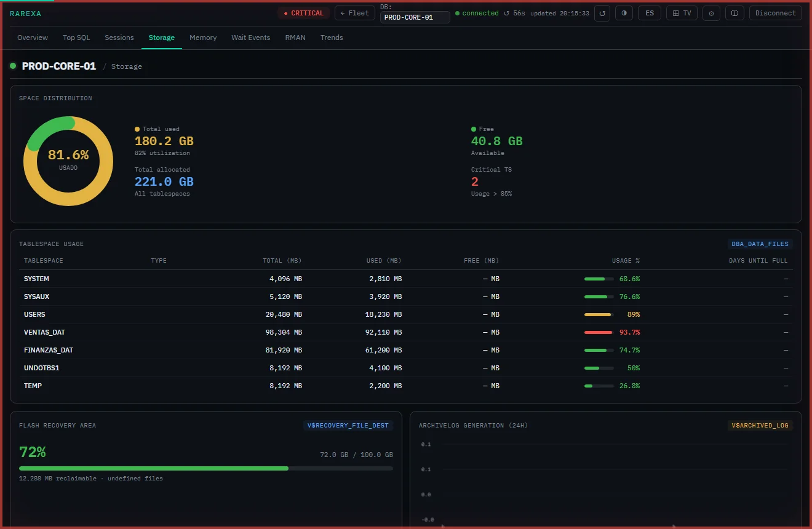The width and height of the screenshot is (812, 529).
Task: Click the refresh icon button
Action: click(602, 13)
